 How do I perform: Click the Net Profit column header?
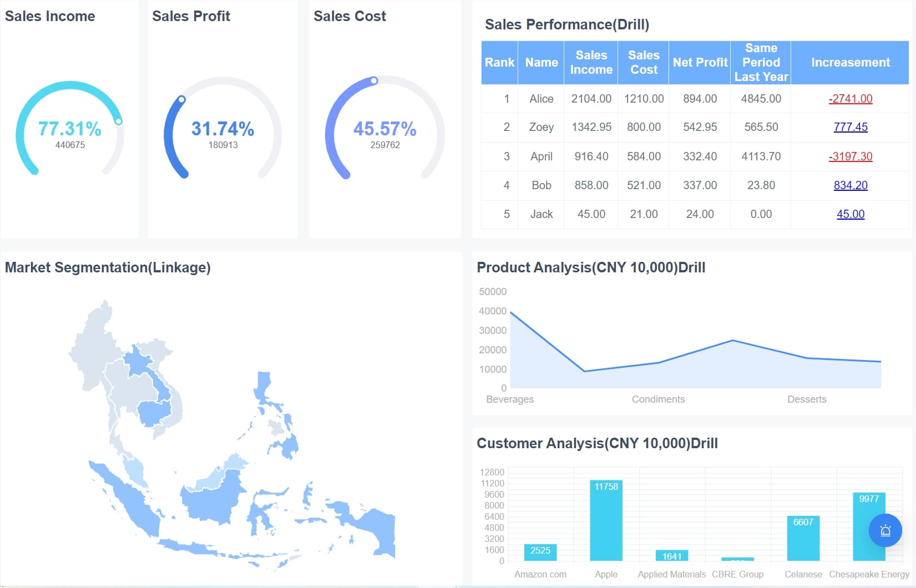tap(700, 63)
